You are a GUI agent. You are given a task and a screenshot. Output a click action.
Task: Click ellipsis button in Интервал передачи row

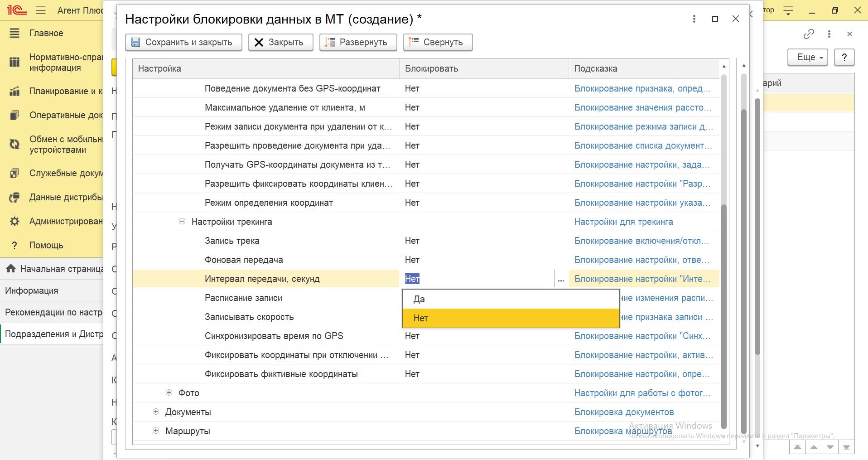[x=561, y=279]
